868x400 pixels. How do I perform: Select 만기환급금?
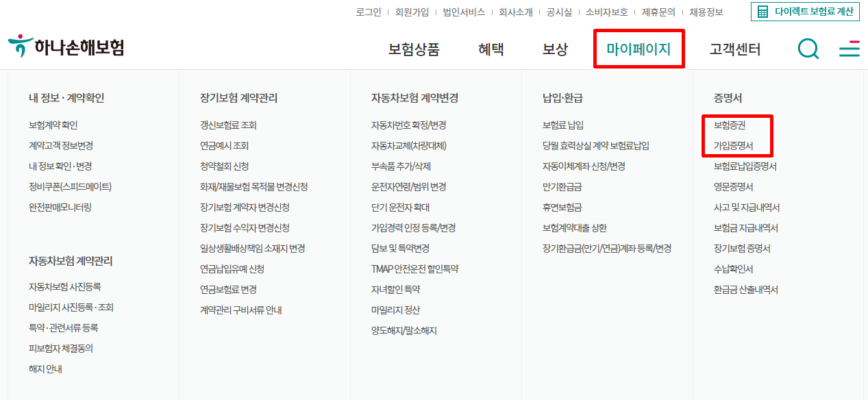562,187
